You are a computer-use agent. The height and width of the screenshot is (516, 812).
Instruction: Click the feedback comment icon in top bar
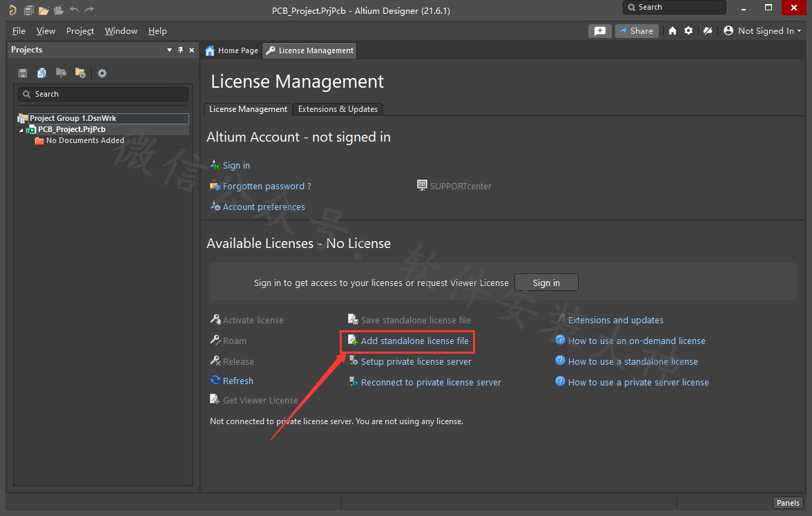point(599,31)
